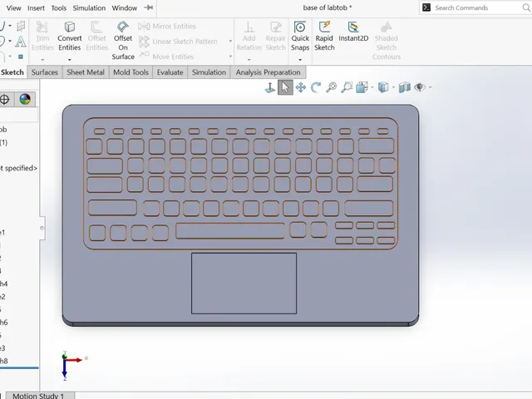
Task: Click the Normal To view icon
Action: click(269, 87)
